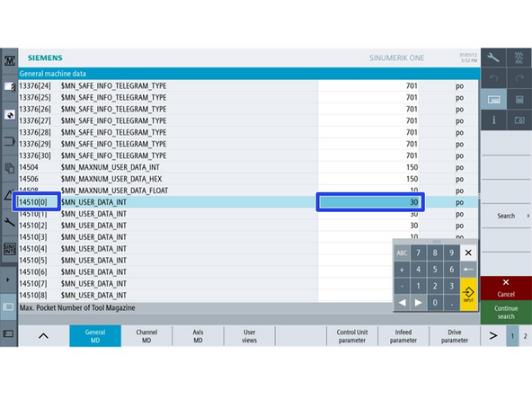Open Drive parameter tab
Viewport: 532px width, 399px height.
pos(455,336)
